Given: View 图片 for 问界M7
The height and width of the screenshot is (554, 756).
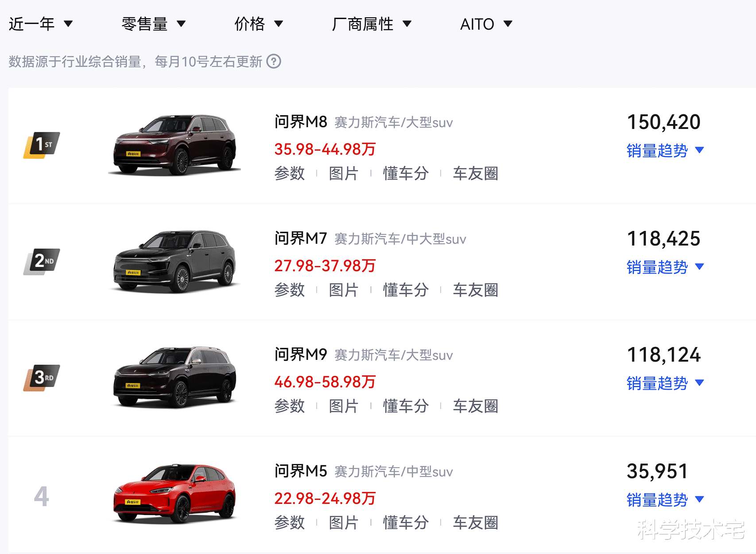Looking at the screenshot, I should point(344,290).
